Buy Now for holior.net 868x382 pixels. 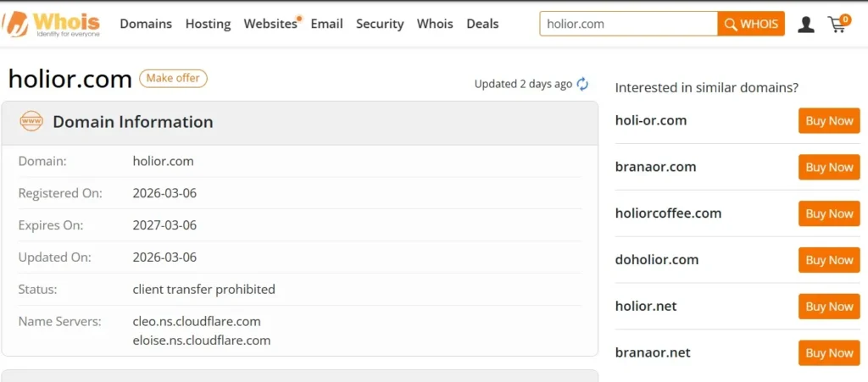pyautogui.click(x=829, y=307)
